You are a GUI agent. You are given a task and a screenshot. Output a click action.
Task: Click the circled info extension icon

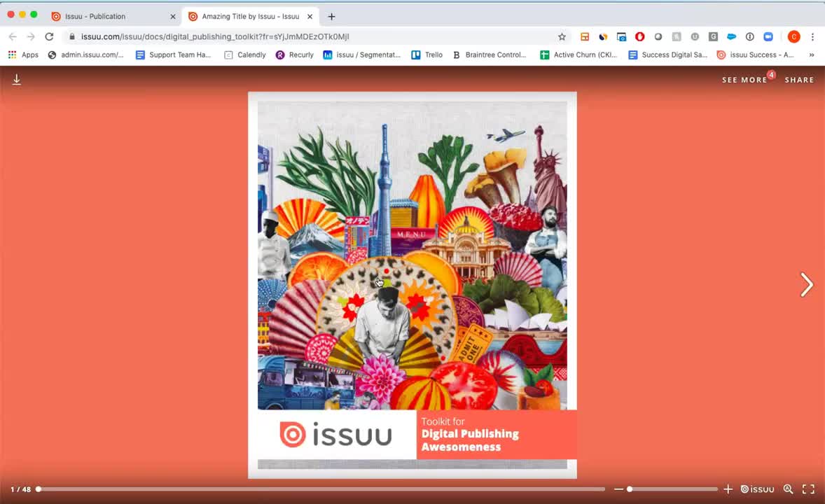pyautogui.click(x=750, y=37)
